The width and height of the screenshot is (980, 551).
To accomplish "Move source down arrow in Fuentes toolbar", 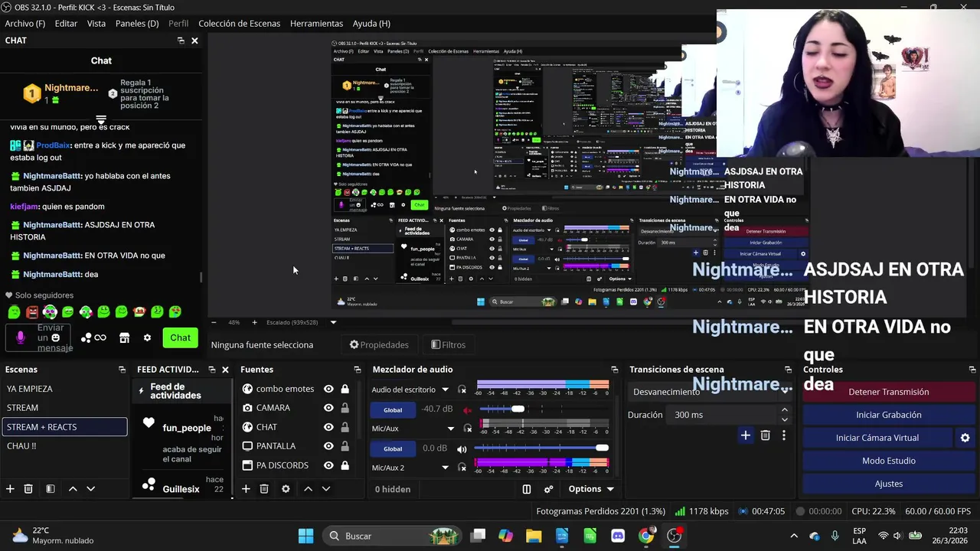I will 325,489.
